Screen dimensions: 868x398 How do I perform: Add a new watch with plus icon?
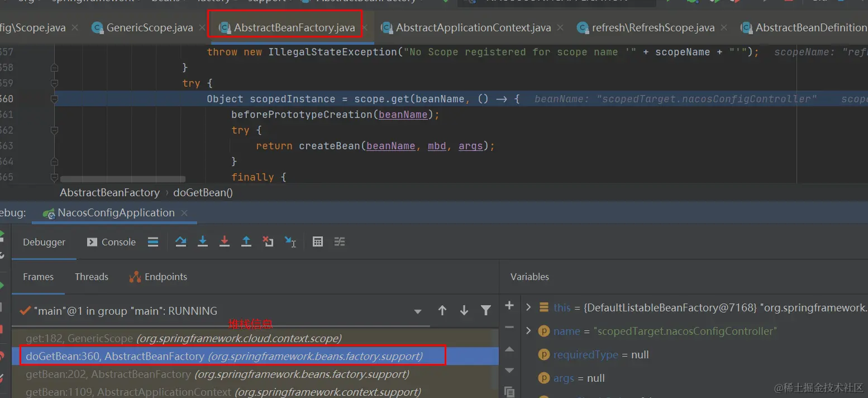pyautogui.click(x=509, y=305)
